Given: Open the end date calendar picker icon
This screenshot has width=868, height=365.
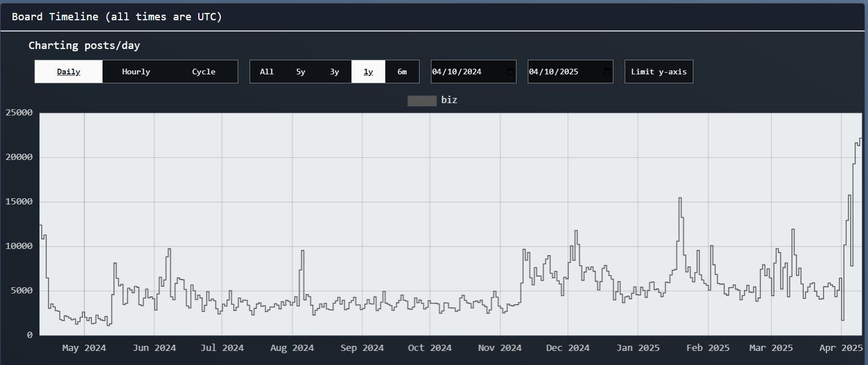Looking at the screenshot, I should [x=607, y=72].
